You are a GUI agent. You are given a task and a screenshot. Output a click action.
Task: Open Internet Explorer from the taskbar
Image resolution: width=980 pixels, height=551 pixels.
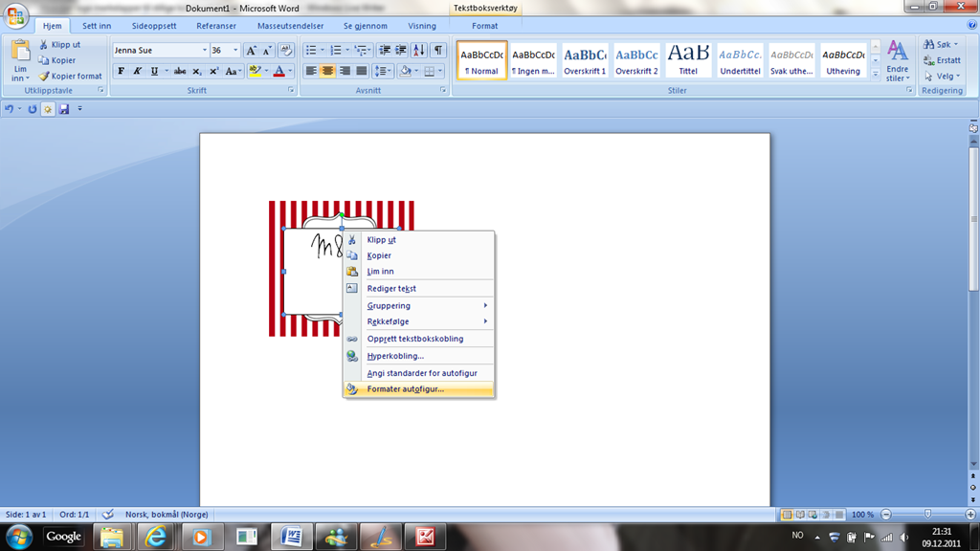[x=155, y=537]
